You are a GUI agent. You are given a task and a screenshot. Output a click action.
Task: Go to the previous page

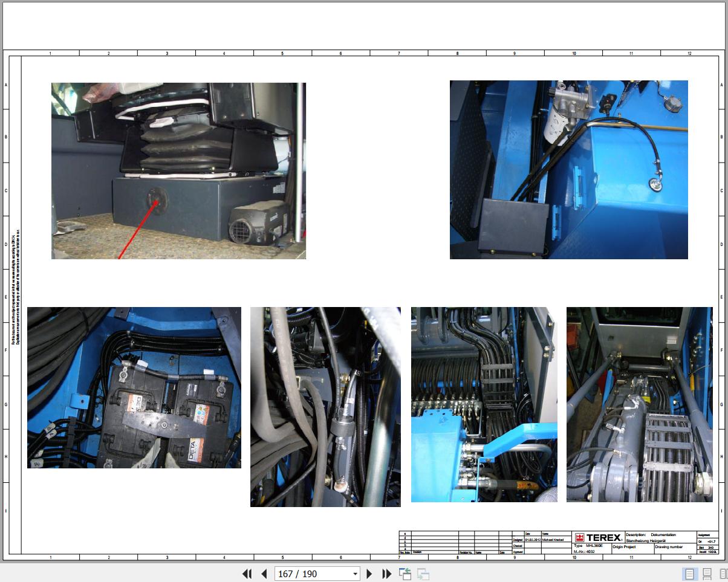pyautogui.click(x=264, y=574)
